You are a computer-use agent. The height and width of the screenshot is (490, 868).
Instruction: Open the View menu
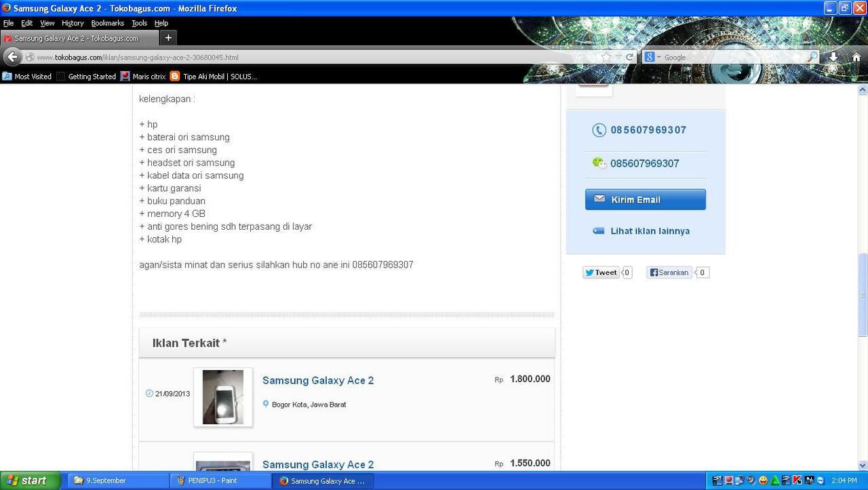tap(47, 23)
